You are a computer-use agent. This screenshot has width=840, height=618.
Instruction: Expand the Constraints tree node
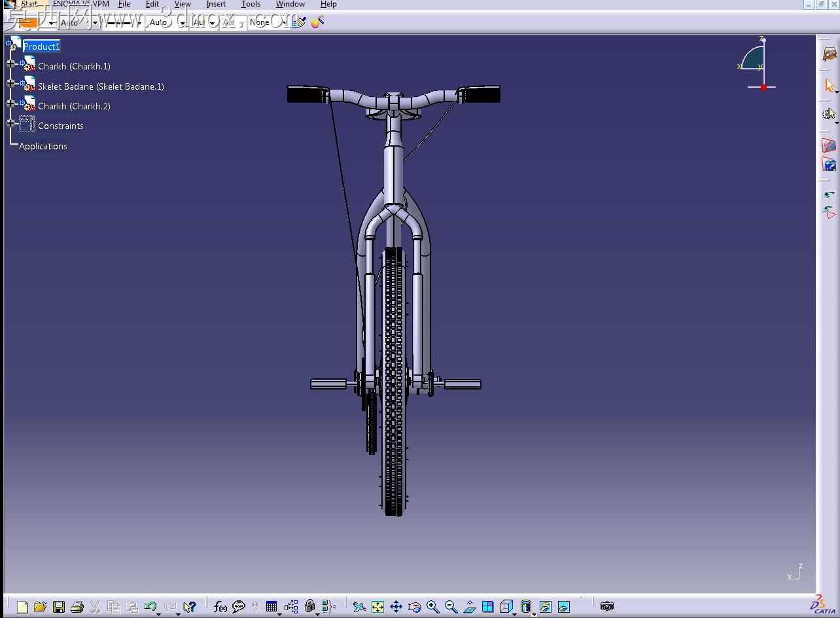pyautogui.click(x=10, y=123)
